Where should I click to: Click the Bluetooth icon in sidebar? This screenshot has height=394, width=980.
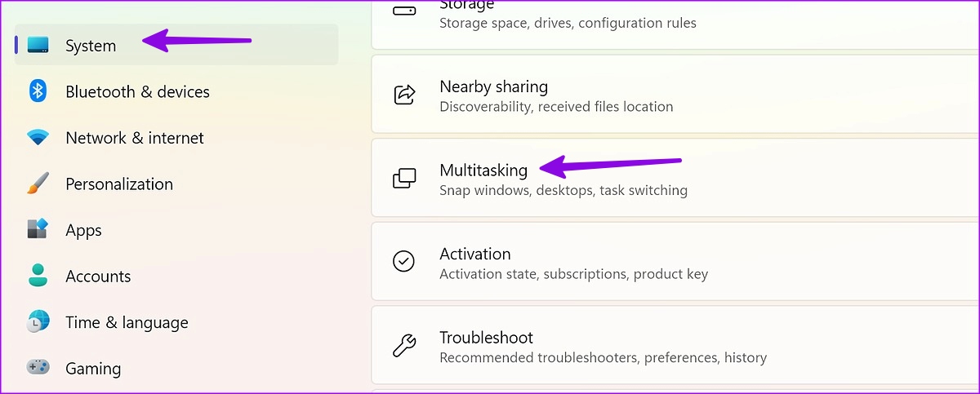38,91
